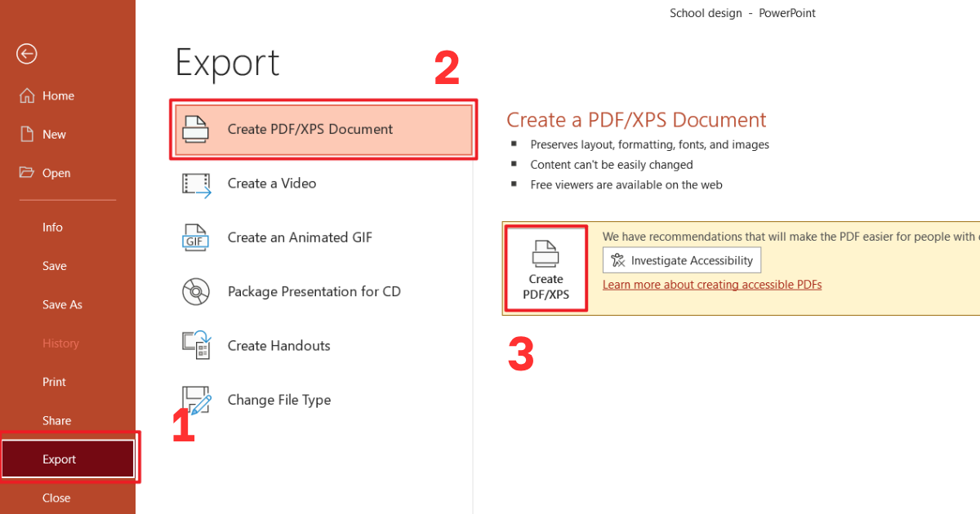Click the 'School design - PowerPoint' title

[742, 13]
